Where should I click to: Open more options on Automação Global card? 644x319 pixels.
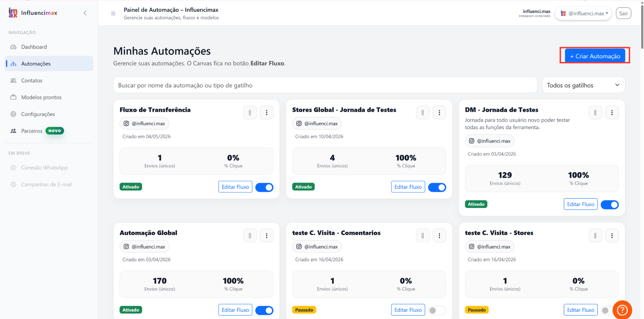coord(266,236)
